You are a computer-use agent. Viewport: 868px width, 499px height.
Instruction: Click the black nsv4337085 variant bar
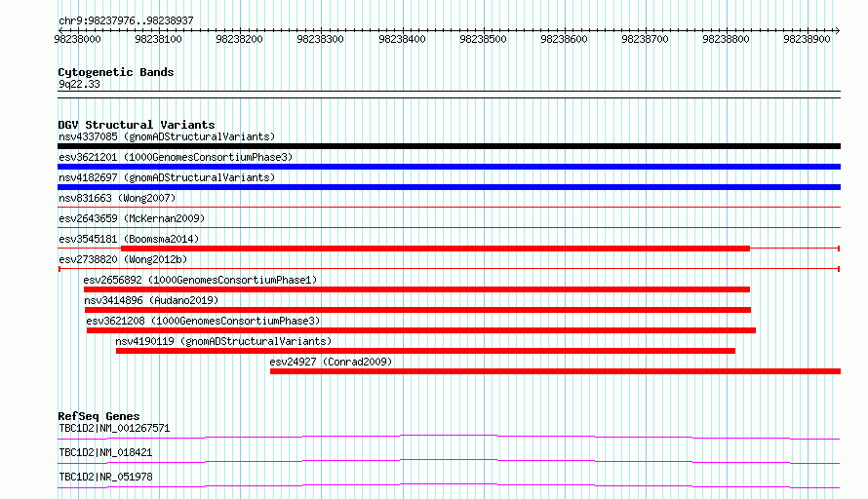tap(449, 146)
